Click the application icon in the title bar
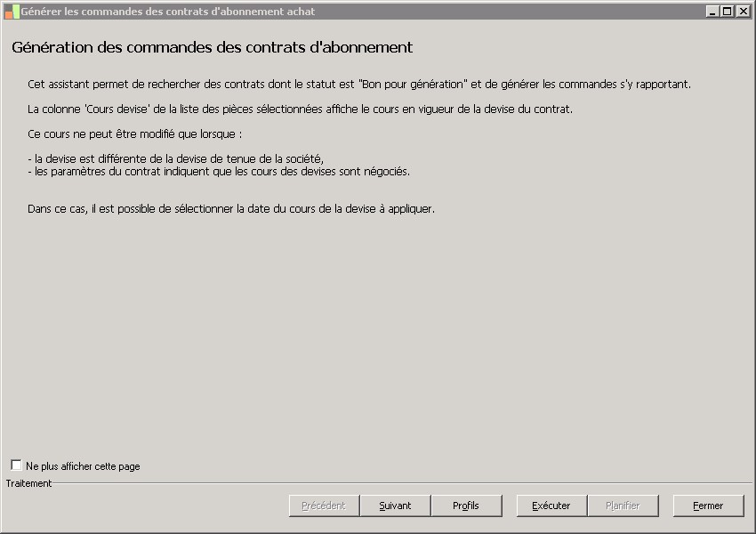Viewport: 756px width, 534px height. [12, 12]
